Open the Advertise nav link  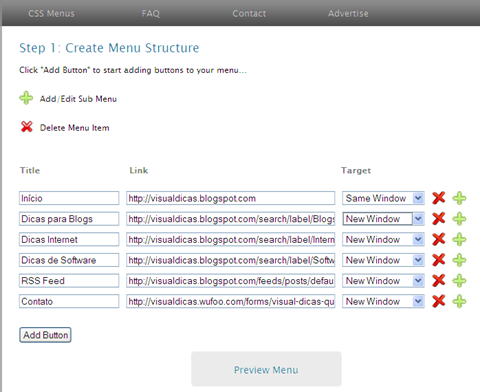click(x=348, y=13)
